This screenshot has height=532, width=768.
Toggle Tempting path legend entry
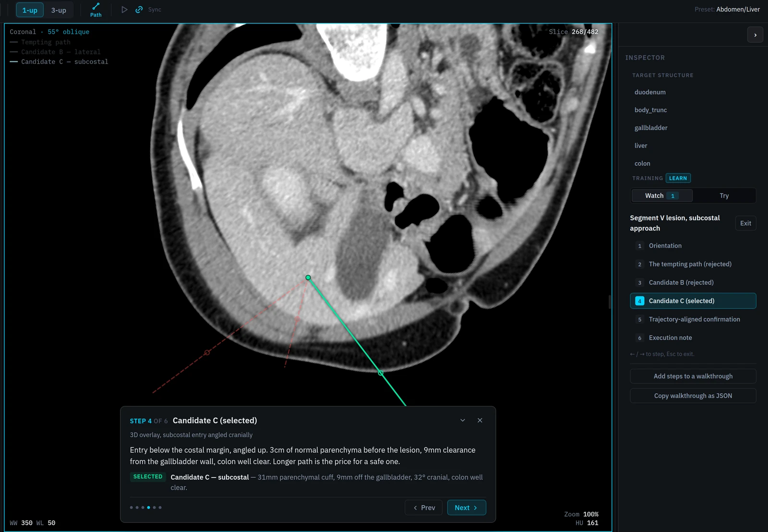coord(40,42)
